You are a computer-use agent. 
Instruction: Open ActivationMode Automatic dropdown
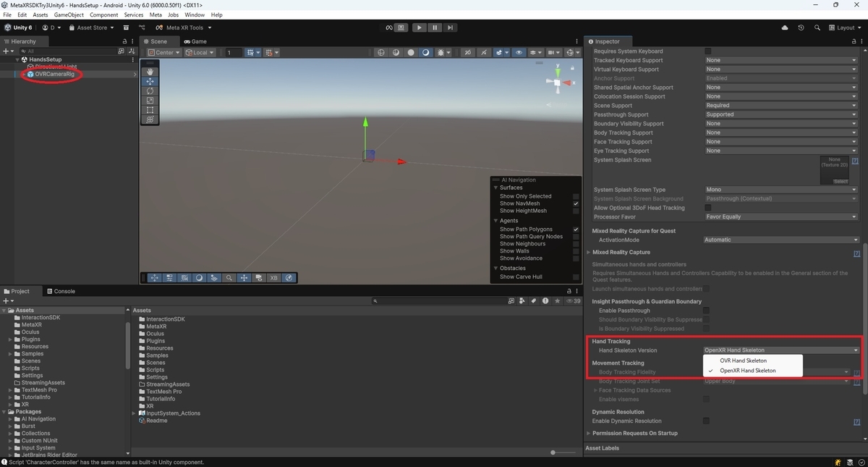click(x=781, y=240)
